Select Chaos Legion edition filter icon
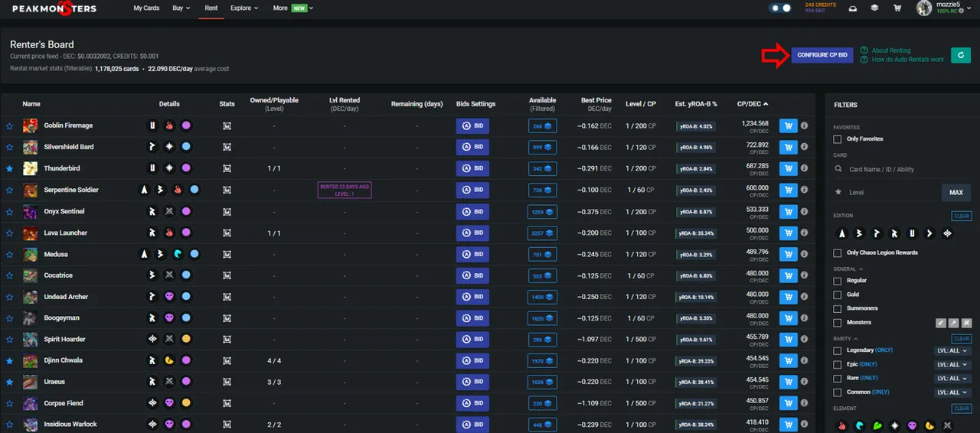The height and width of the screenshot is (433, 980). pyautogui.click(x=947, y=233)
